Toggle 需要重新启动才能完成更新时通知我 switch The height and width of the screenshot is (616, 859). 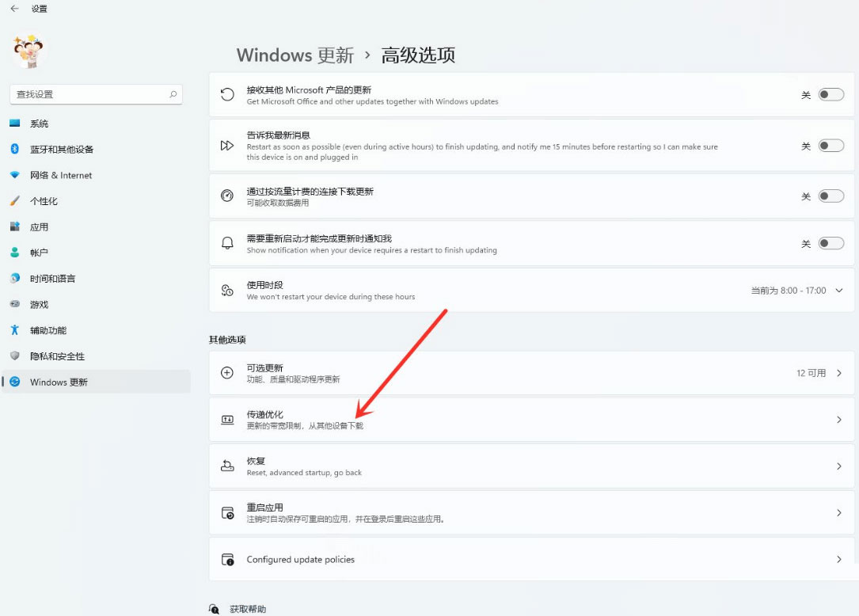tap(830, 243)
